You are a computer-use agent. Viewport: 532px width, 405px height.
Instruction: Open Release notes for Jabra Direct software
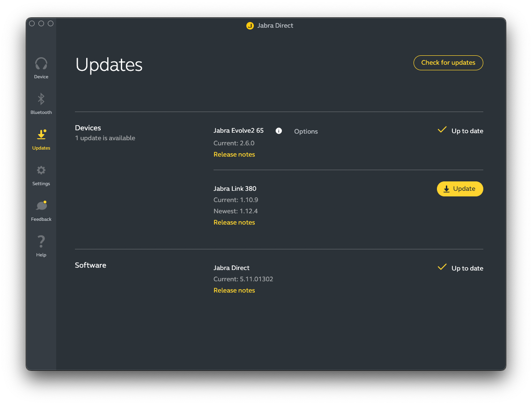pyautogui.click(x=234, y=290)
